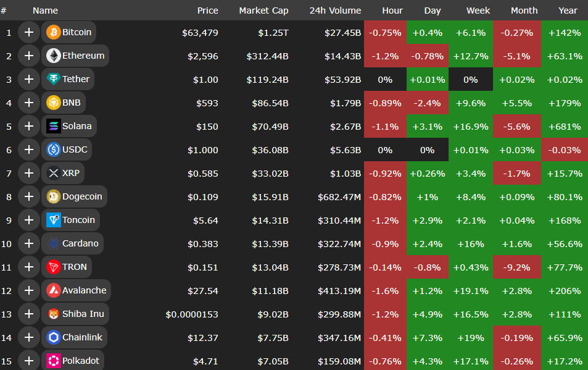This screenshot has height=370, width=588.
Task: Click the Ethereum diamond logo icon
Action: coord(53,56)
